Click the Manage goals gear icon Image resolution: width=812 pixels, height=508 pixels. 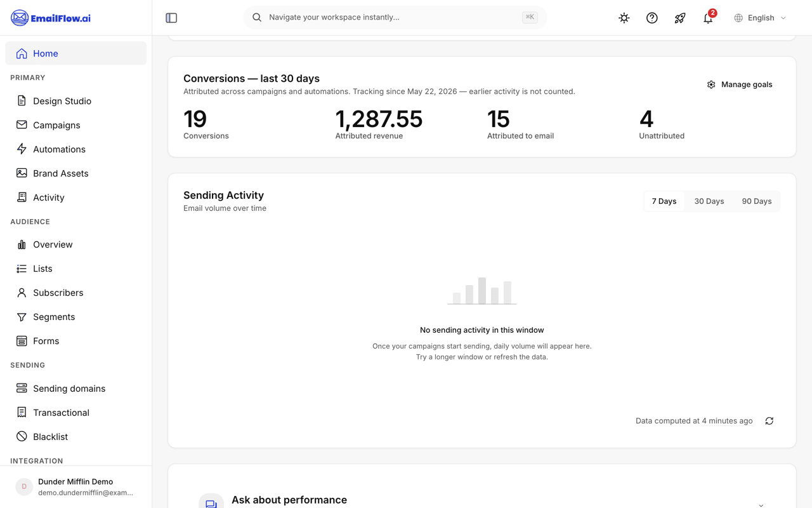711,84
